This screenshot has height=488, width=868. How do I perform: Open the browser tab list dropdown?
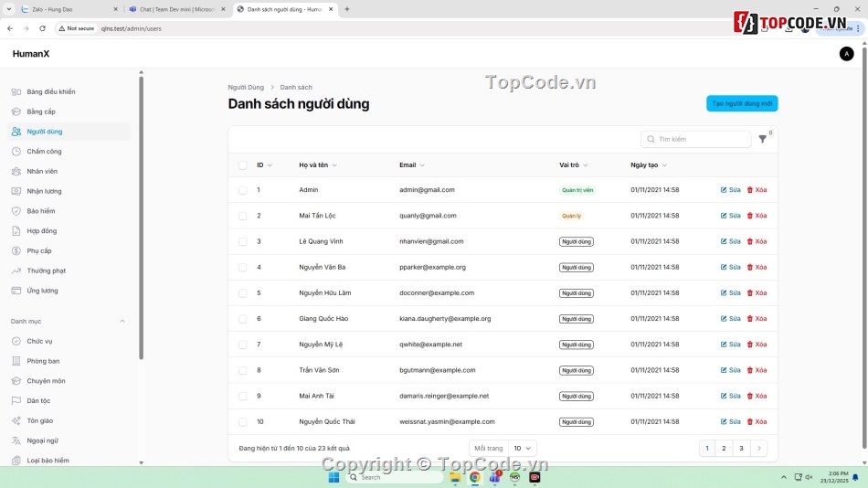(9, 9)
